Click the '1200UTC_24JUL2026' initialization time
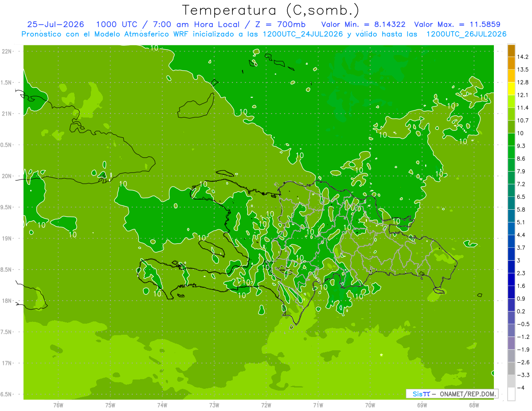Image resolution: width=532 pixels, height=411 pixels. pyautogui.click(x=303, y=34)
